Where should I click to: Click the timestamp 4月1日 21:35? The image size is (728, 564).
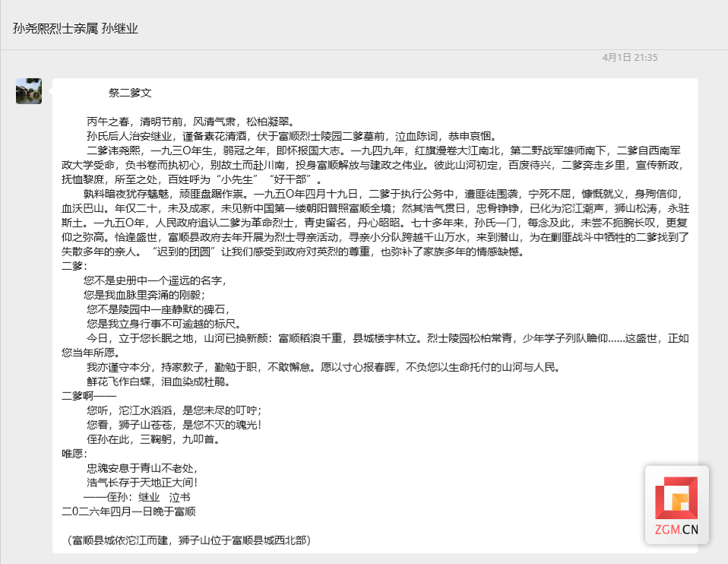coord(629,58)
